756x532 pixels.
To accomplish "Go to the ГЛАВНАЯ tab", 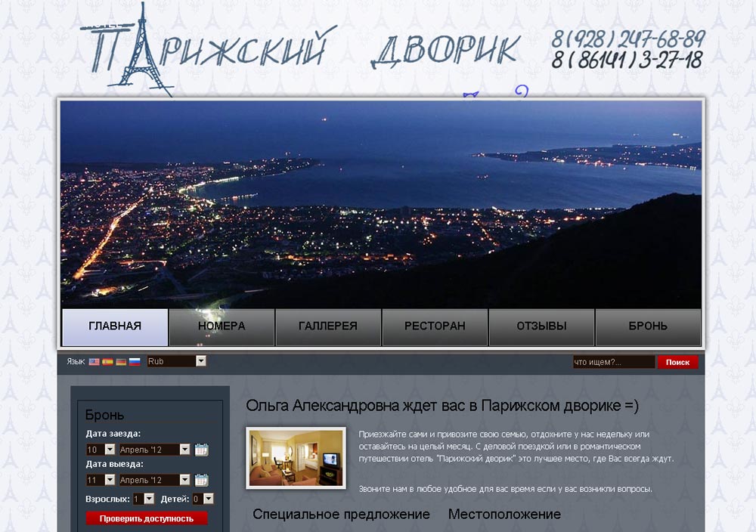I will click(x=115, y=326).
